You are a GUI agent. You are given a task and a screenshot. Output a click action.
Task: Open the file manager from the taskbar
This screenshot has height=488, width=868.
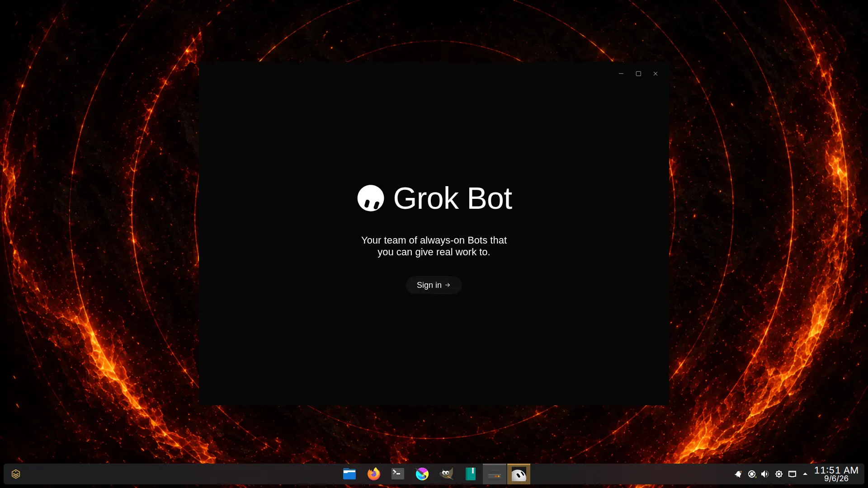(349, 474)
